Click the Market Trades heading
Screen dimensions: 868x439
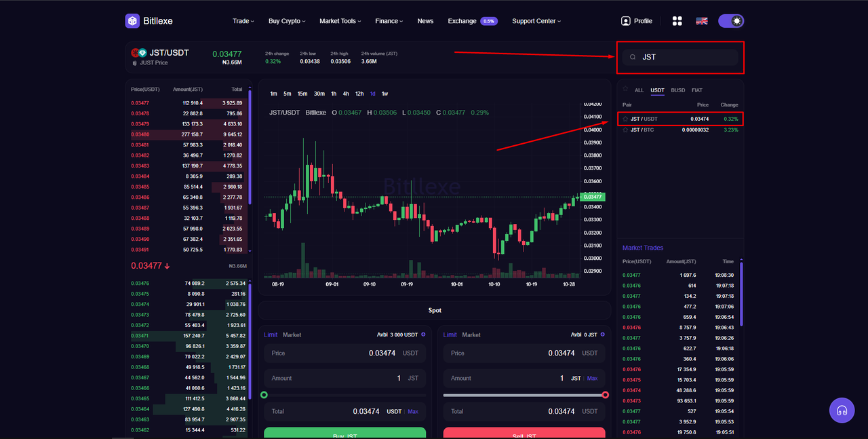pyautogui.click(x=643, y=248)
